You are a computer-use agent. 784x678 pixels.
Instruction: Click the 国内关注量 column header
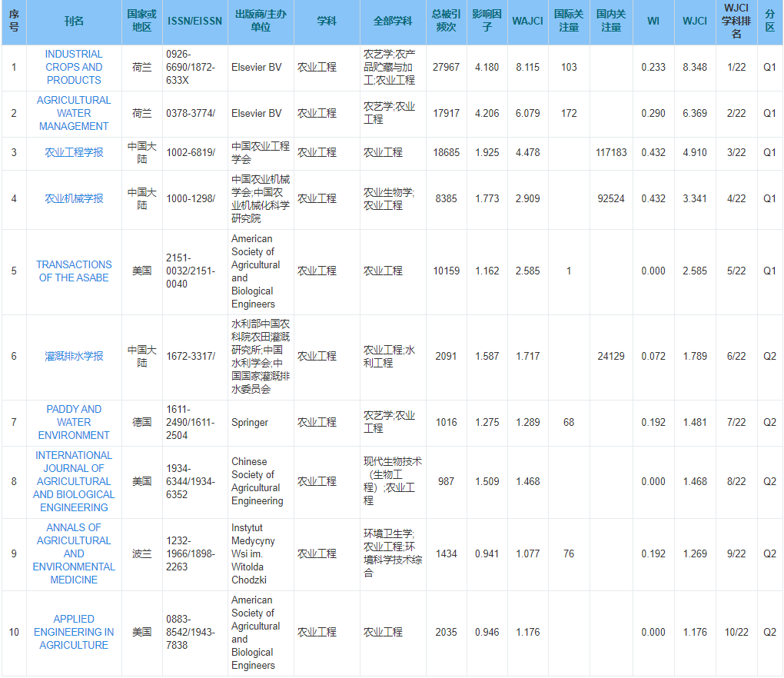(x=611, y=21)
